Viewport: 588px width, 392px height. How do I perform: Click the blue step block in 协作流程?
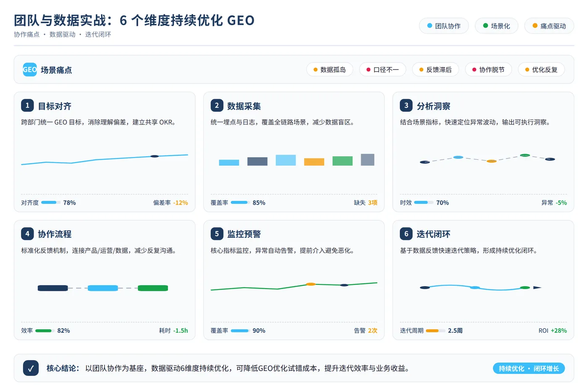[103, 288]
